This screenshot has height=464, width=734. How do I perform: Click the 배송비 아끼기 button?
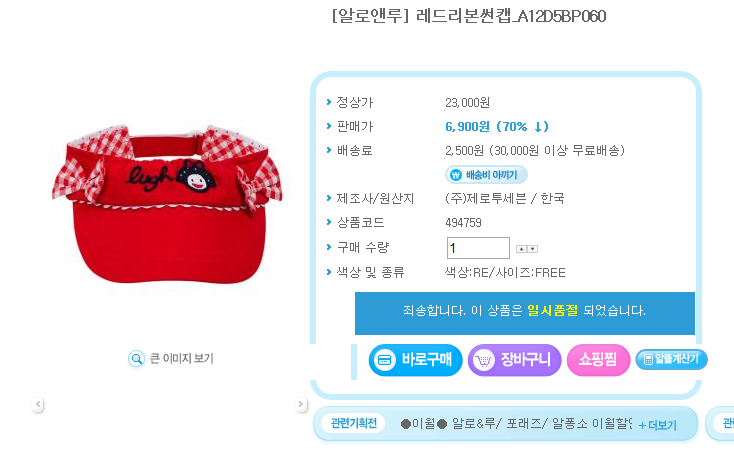pos(486,175)
